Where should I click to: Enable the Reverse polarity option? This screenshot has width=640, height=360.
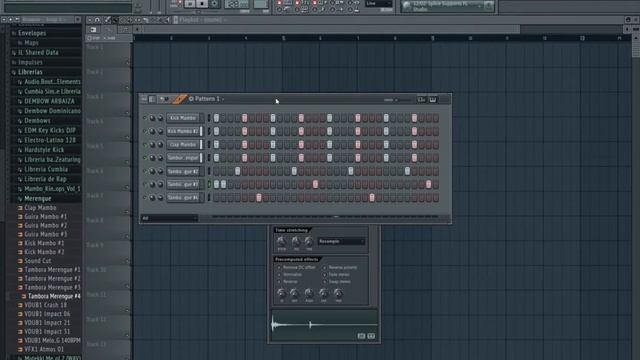[325, 268]
